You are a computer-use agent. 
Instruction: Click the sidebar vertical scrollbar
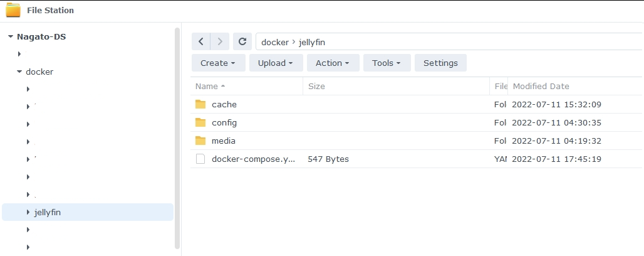[177, 125]
